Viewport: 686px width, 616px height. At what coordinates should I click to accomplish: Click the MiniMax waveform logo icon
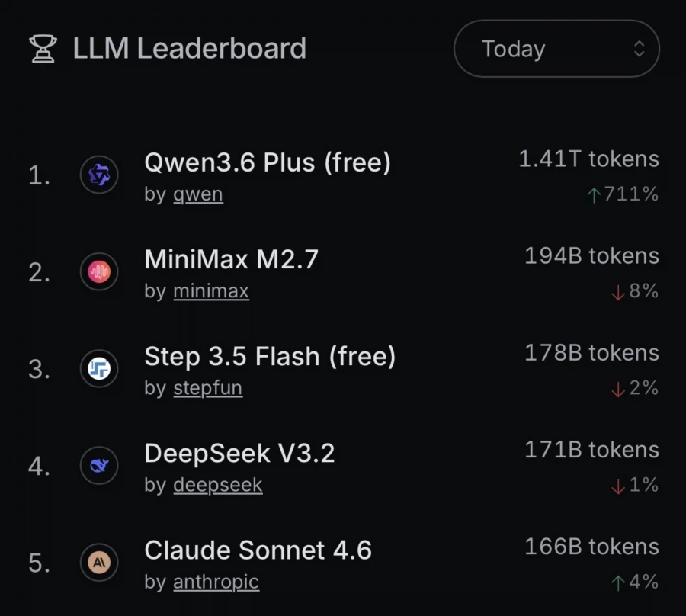99,272
